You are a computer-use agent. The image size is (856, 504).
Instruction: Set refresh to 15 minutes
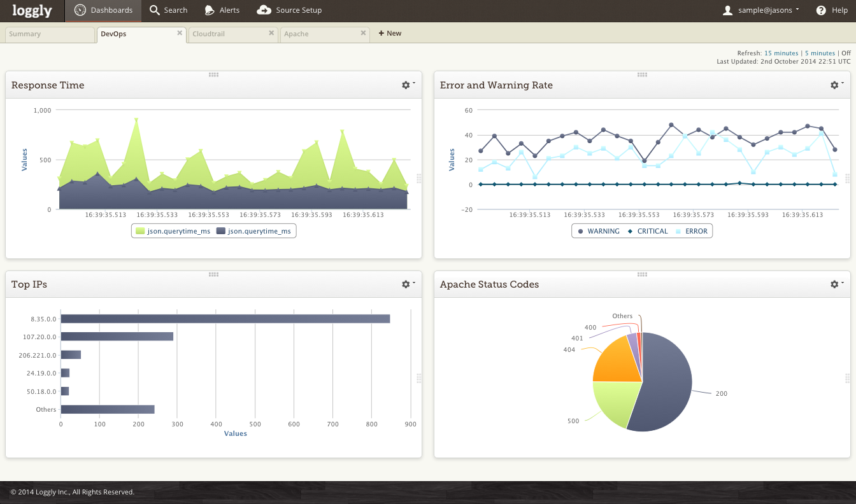781,53
